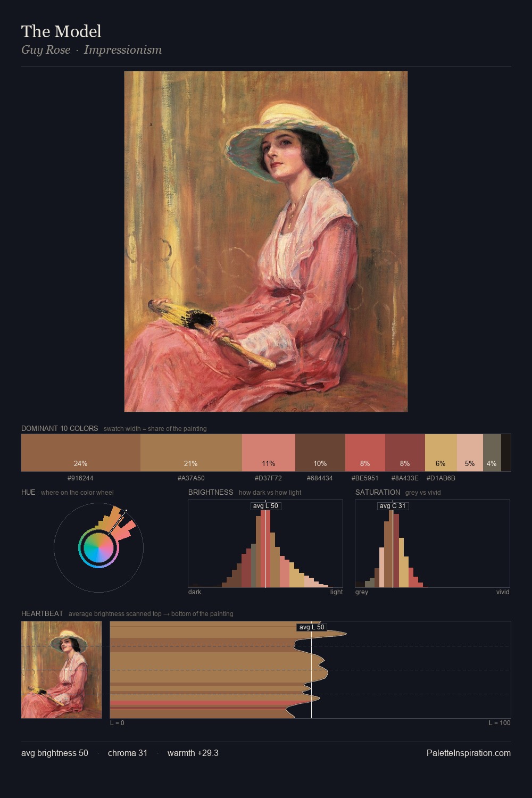Viewport: 532px width, 798px height.
Task: Select the grey 4% swatch
Action: [492, 453]
